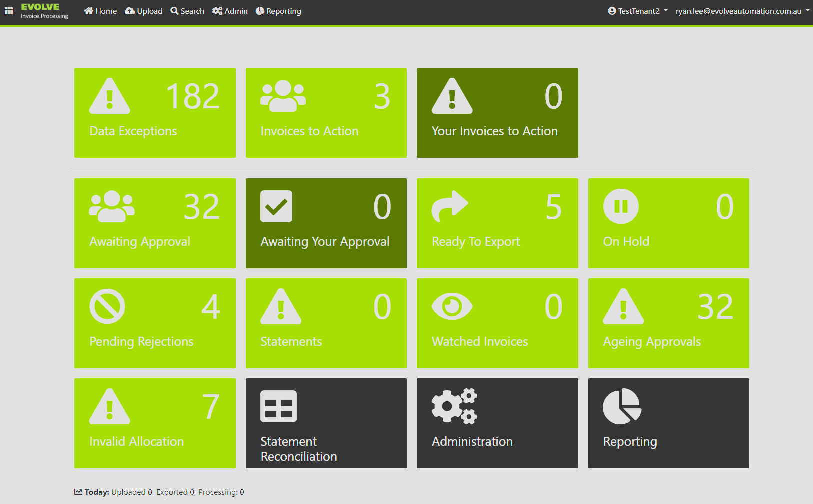Screen dimensions: 813x504
Task: Click the Invoices to Action people icon
Action: 283,96
